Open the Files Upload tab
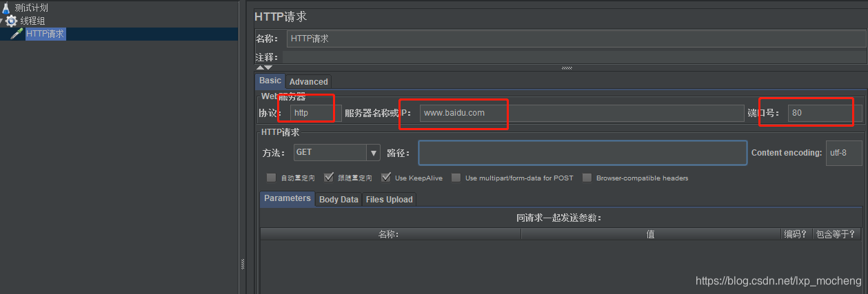868x294 pixels. click(x=390, y=200)
